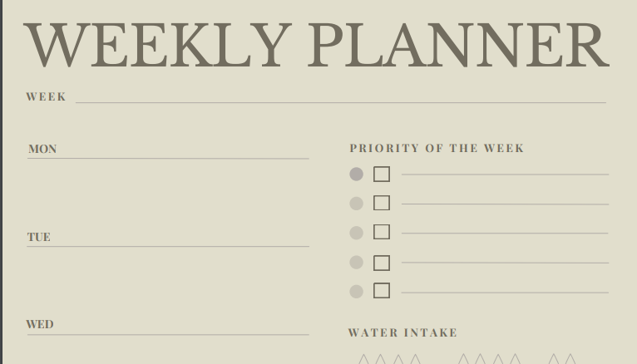Click the third priority text line
This screenshot has width=637, height=364.
point(505,233)
